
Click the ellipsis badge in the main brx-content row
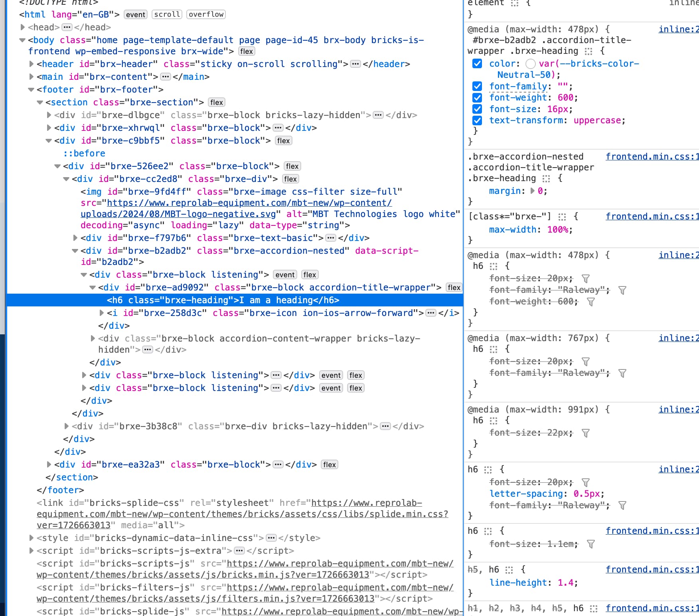click(x=166, y=77)
